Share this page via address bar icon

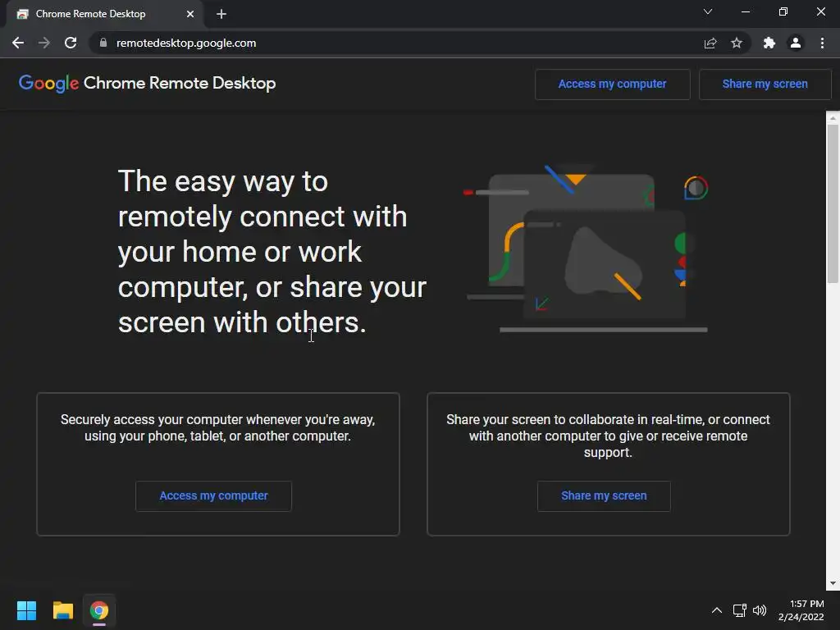tap(710, 43)
